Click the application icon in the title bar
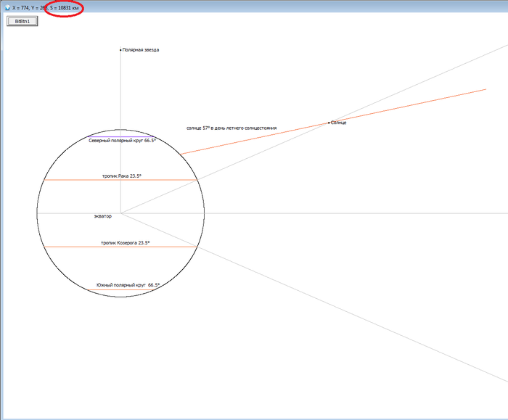This screenshot has width=508, height=420. click(7, 7)
